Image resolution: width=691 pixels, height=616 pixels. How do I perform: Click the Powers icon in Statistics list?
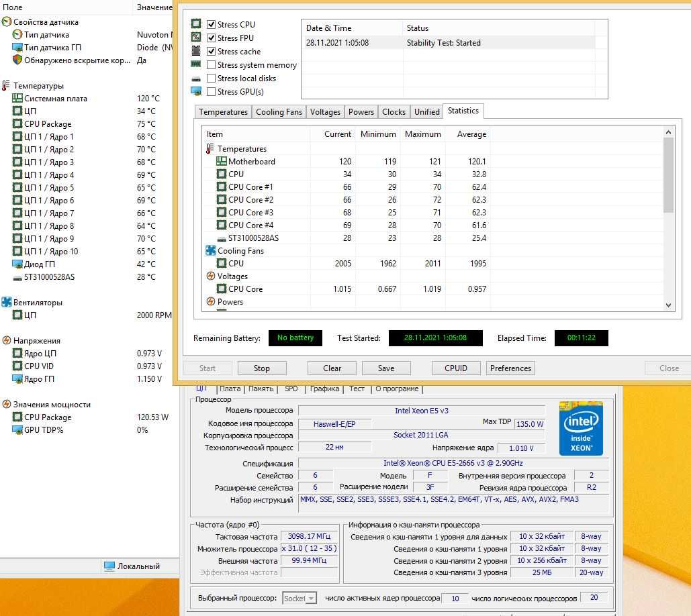(x=211, y=301)
